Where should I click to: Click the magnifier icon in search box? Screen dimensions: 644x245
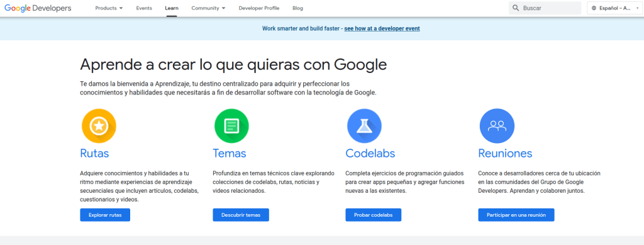(x=516, y=8)
